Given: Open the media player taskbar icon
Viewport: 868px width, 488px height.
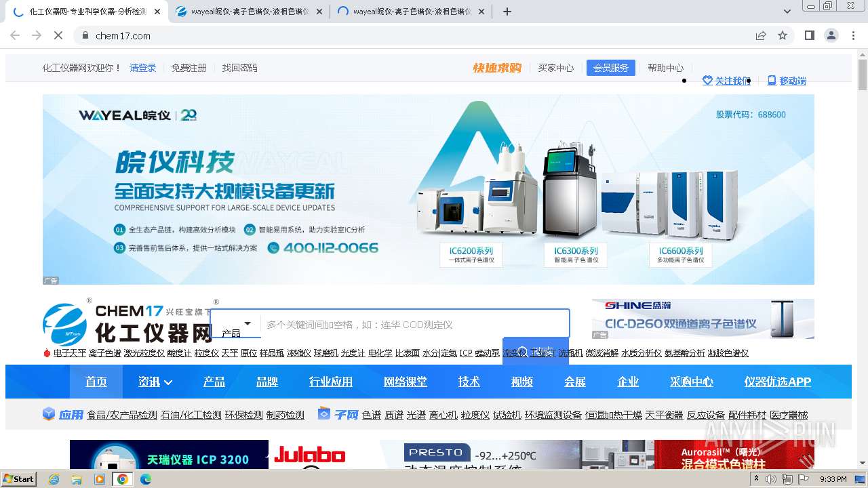Looking at the screenshot, I should pyautogui.click(x=100, y=479).
